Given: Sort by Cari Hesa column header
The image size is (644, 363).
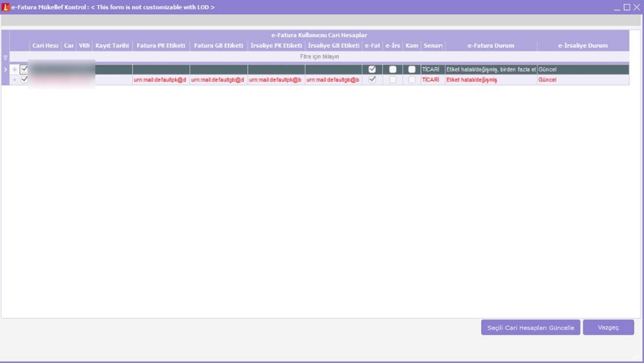Looking at the screenshot, I should tap(46, 46).
